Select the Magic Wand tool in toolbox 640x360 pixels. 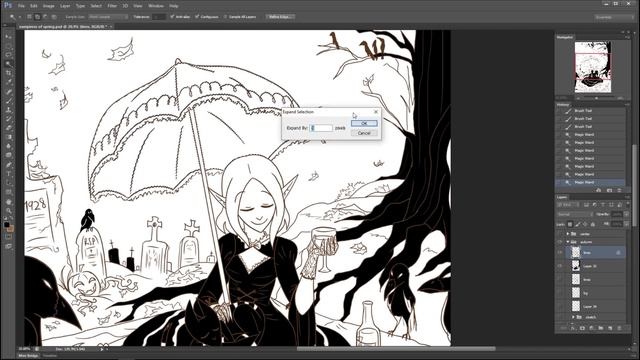[x=8, y=64]
